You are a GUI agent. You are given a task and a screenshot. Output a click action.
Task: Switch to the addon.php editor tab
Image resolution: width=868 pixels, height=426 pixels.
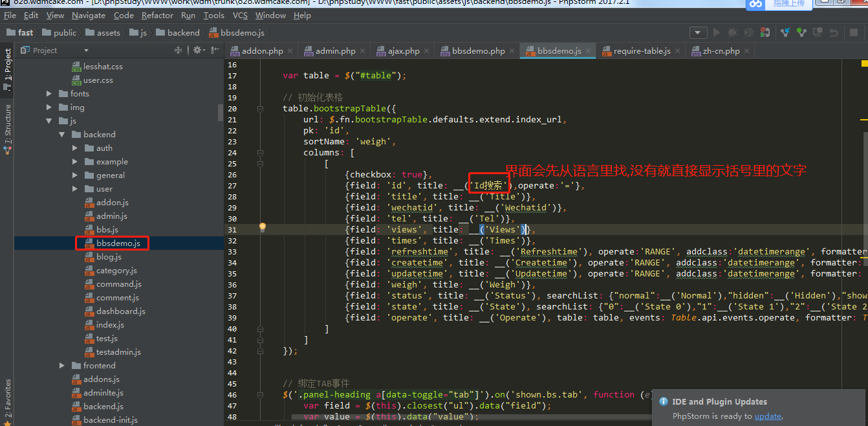(262, 50)
